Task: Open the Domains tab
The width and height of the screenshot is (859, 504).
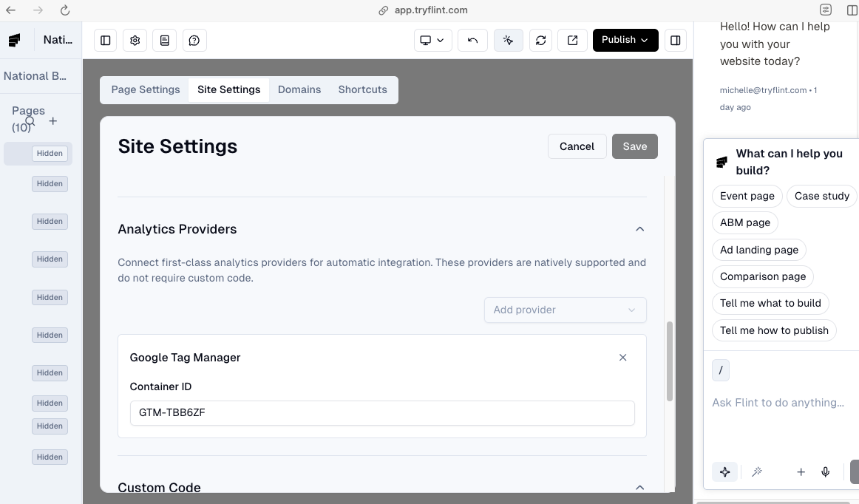Action: click(299, 90)
